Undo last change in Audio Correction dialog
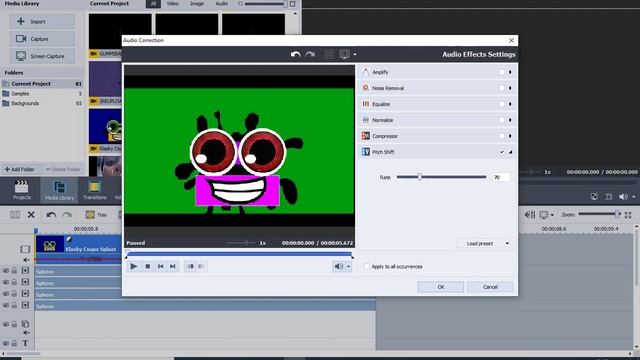This screenshot has height=360, width=640. tap(296, 54)
